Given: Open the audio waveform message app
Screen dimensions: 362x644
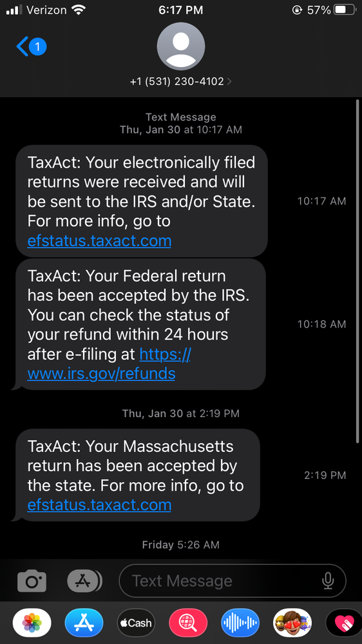Looking at the screenshot, I should (240, 623).
